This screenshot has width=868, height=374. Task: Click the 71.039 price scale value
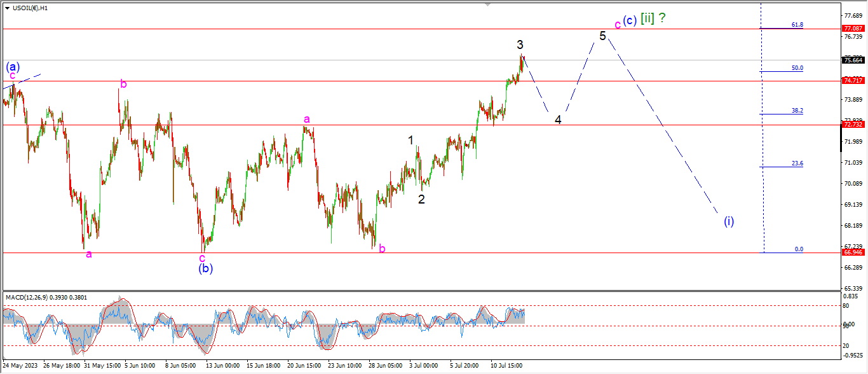click(852, 162)
